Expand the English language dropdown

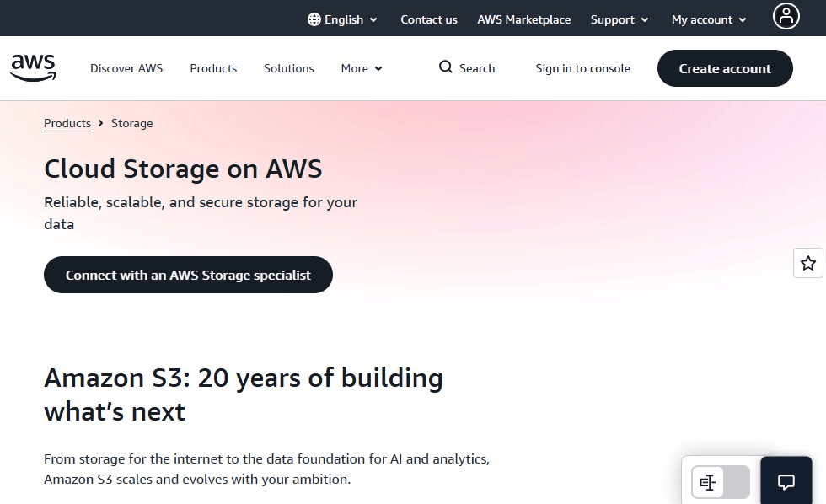(x=342, y=19)
